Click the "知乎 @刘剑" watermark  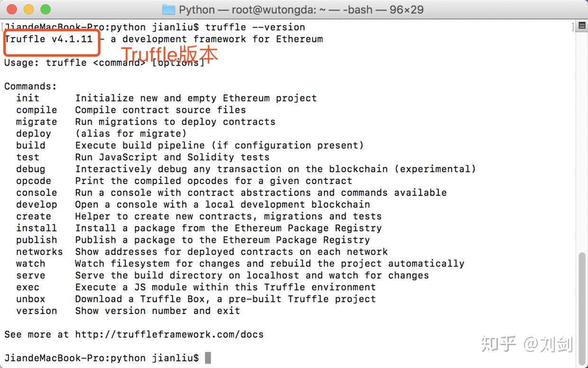pyautogui.click(x=526, y=344)
